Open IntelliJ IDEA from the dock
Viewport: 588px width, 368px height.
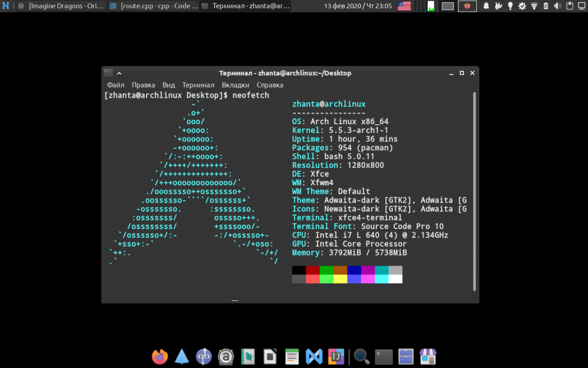pyautogui.click(x=336, y=357)
